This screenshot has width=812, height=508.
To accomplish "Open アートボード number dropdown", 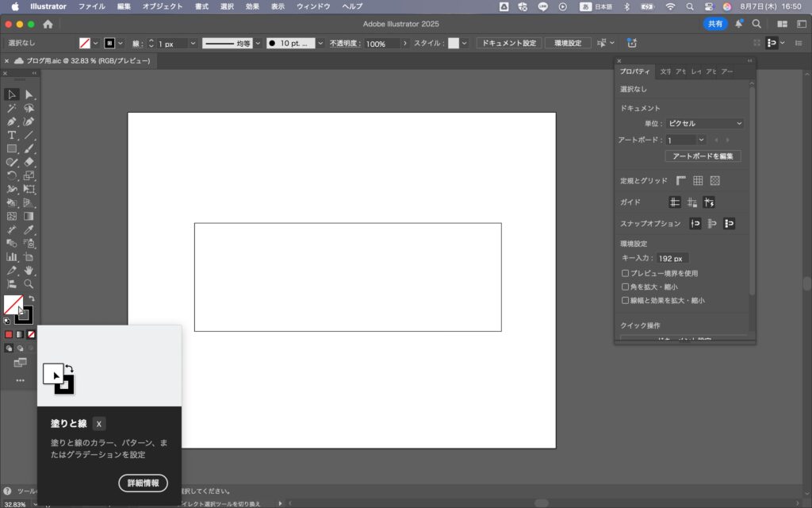I will pyautogui.click(x=701, y=140).
